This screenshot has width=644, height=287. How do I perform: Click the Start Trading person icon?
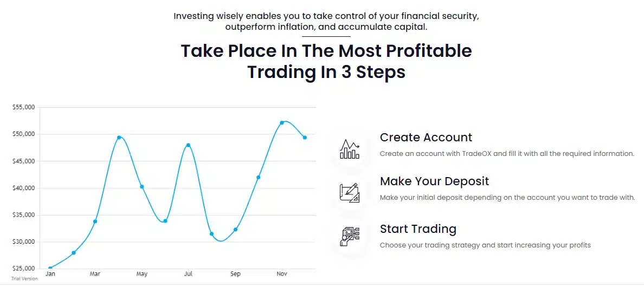350,237
